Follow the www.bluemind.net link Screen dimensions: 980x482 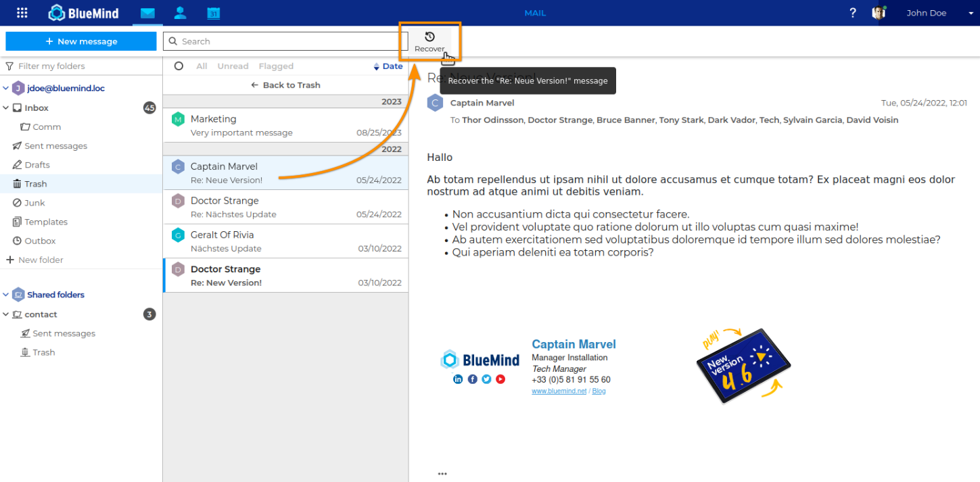coord(559,391)
